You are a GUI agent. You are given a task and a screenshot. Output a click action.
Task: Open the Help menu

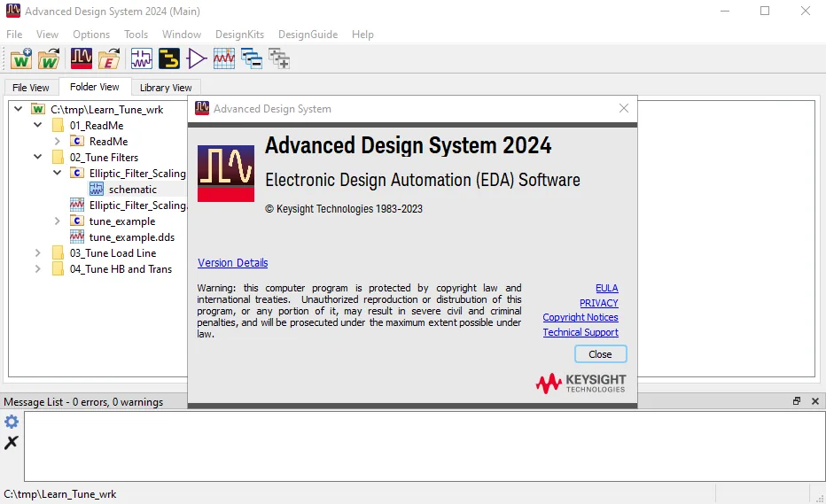point(363,35)
